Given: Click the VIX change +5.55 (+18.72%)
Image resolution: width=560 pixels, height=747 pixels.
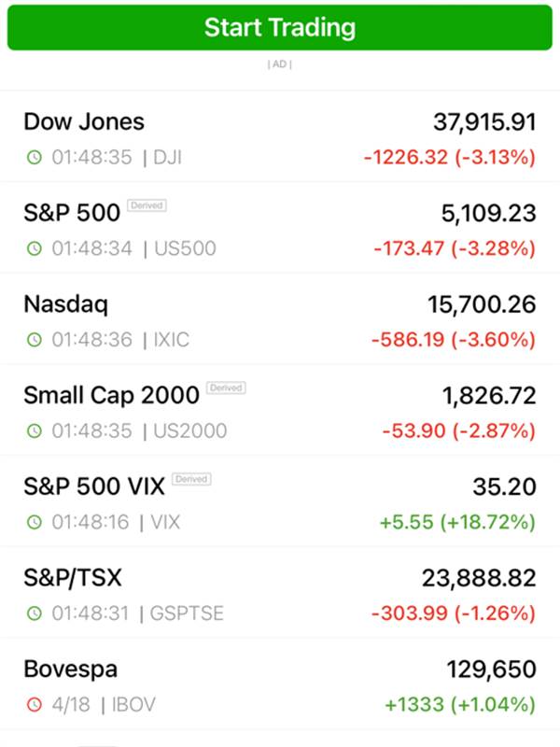Looking at the screenshot, I should (x=457, y=522).
